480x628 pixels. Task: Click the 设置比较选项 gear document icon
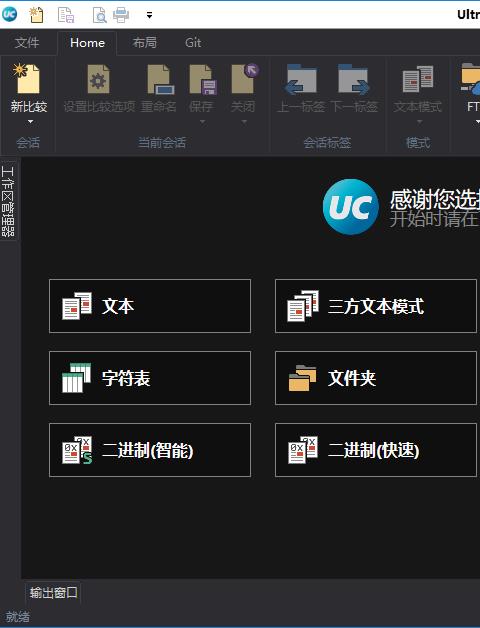coord(99,79)
